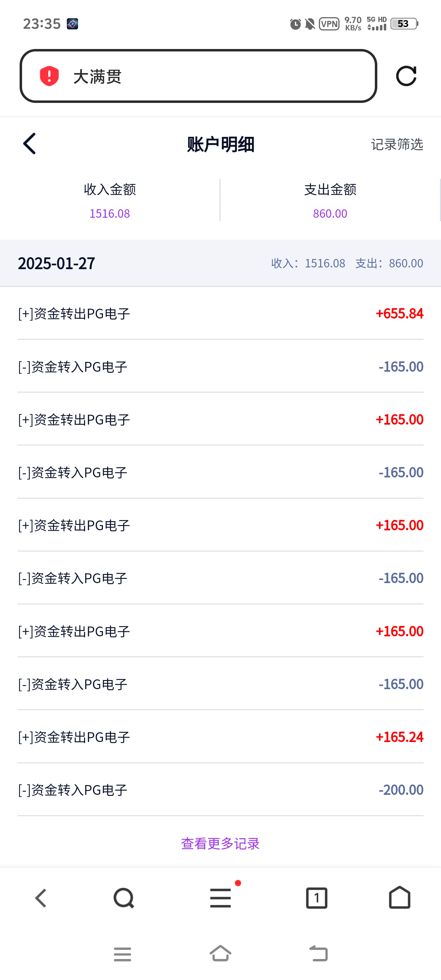Expand the +165.24 资金转出PG电子 record

pos(220,737)
